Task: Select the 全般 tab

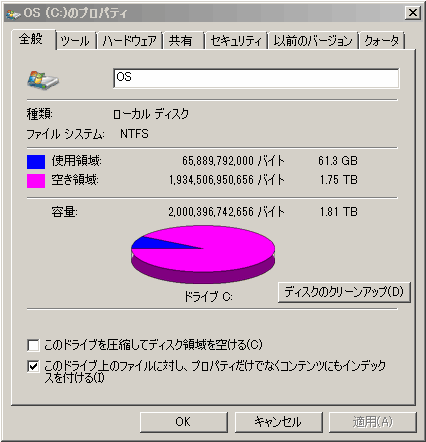Action: (32, 39)
